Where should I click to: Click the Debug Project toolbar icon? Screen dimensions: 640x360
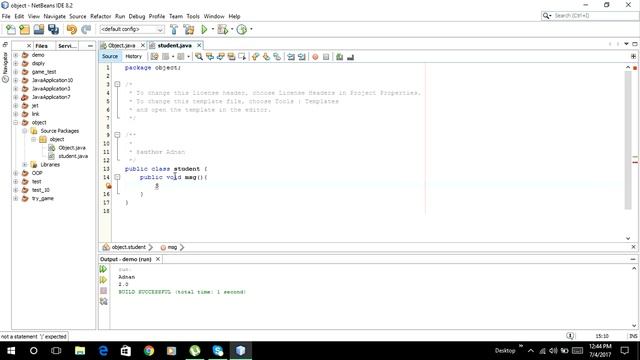[222, 29]
